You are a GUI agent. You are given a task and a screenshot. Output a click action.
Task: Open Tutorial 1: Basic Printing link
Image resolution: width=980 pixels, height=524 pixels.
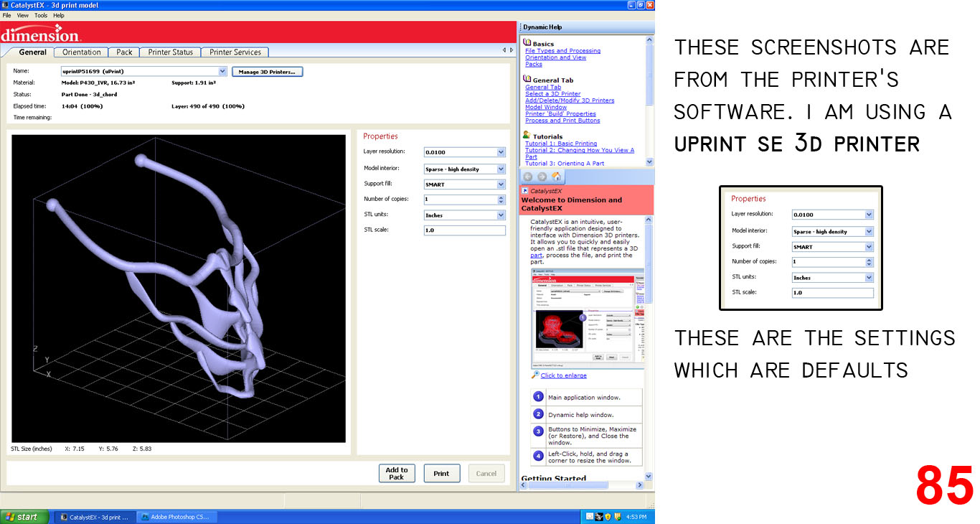pos(561,144)
